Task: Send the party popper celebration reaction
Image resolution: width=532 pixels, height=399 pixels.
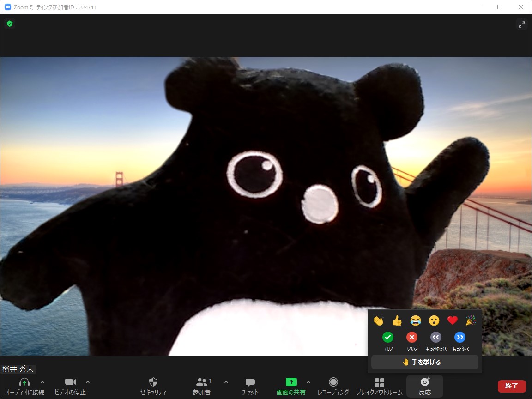Action: 471,320
